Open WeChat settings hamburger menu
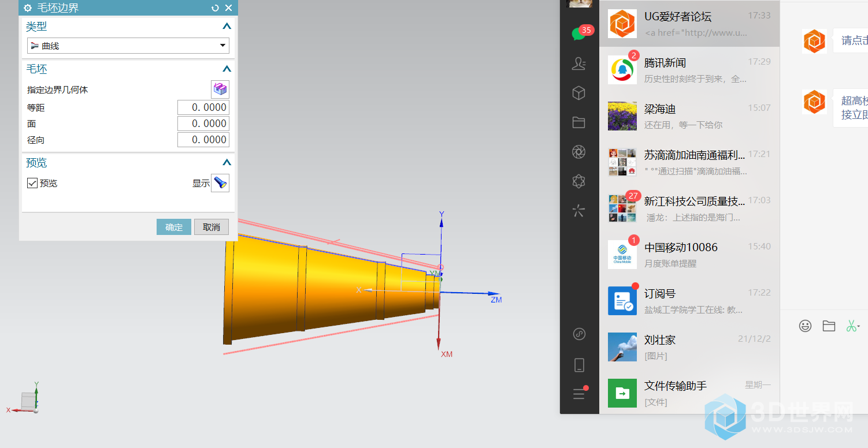The image size is (868, 448). pos(579,394)
